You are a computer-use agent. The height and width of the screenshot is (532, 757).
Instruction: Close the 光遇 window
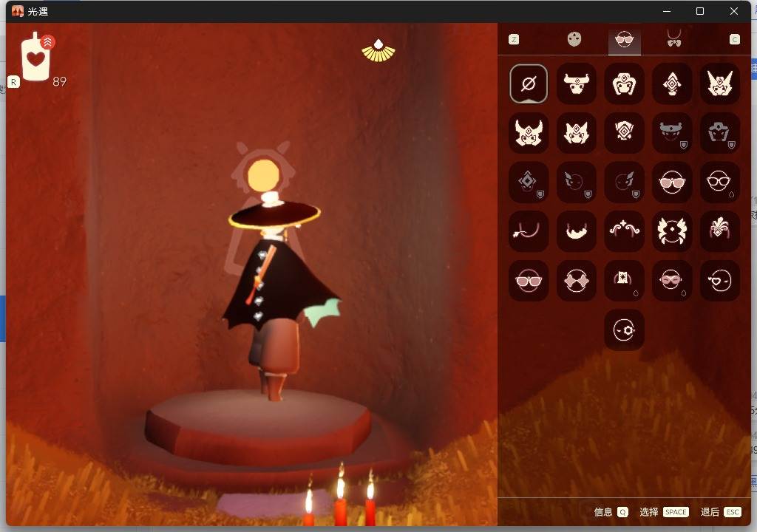[x=734, y=11]
